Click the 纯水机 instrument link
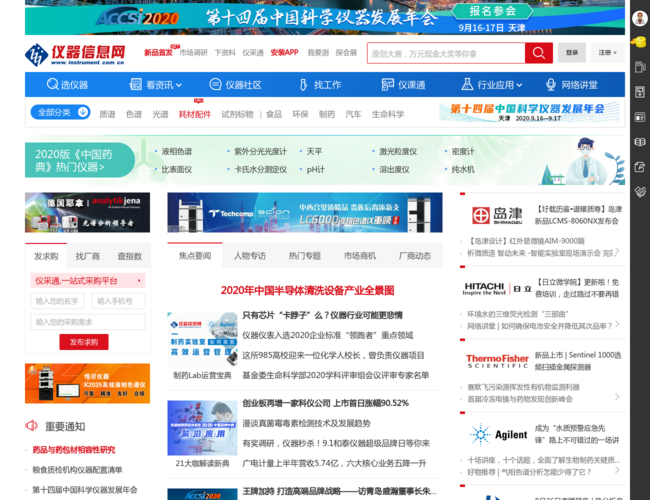650x500 pixels. tap(463, 169)
